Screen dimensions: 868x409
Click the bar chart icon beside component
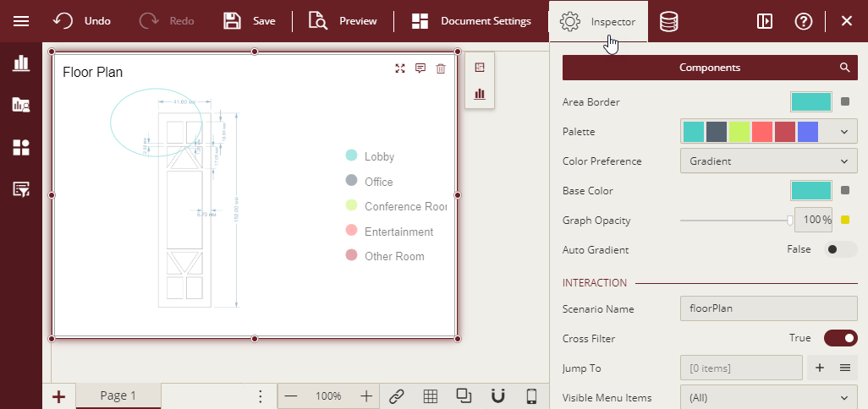[x=480, y=94]
